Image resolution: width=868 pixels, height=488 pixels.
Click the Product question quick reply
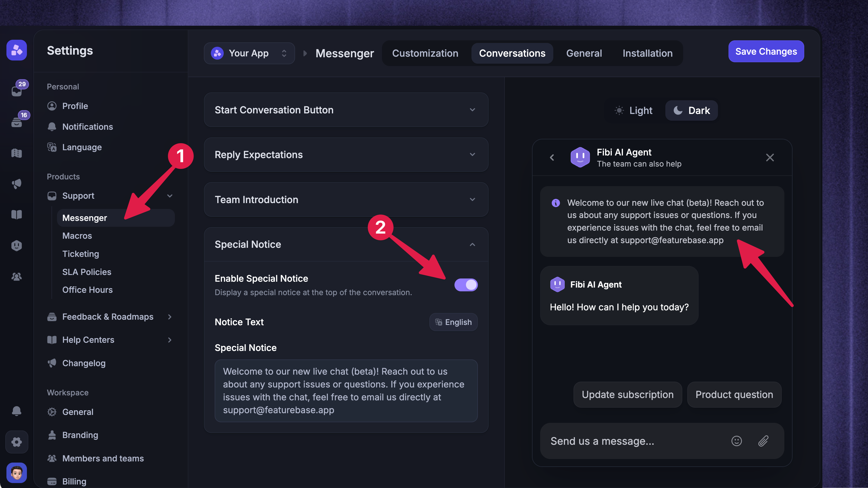coord(734,394)
